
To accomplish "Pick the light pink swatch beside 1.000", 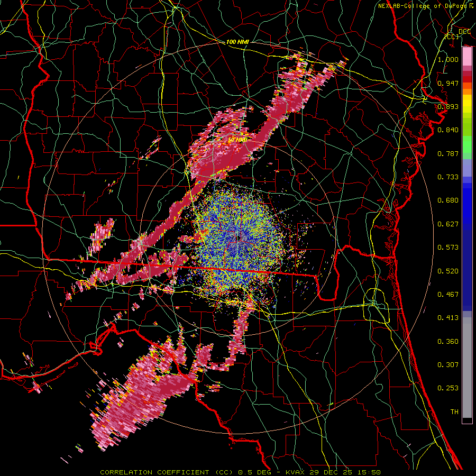I will (x=467, y=57).
